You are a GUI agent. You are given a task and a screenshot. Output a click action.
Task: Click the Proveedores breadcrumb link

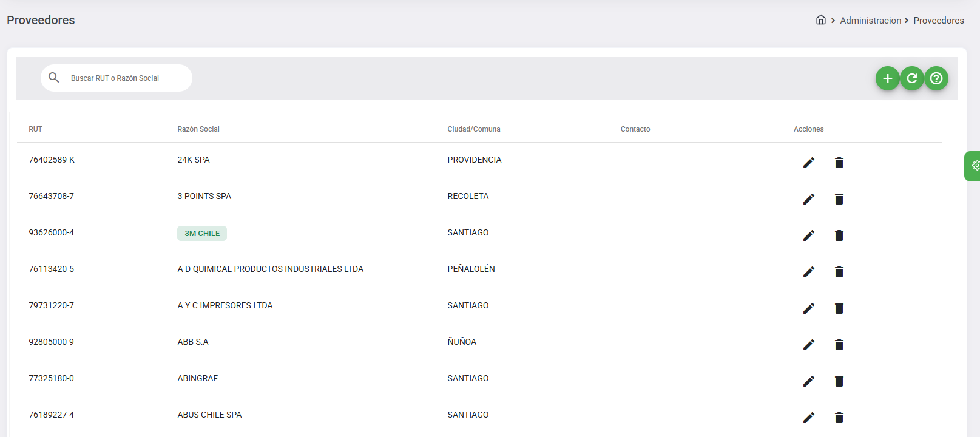938,21
